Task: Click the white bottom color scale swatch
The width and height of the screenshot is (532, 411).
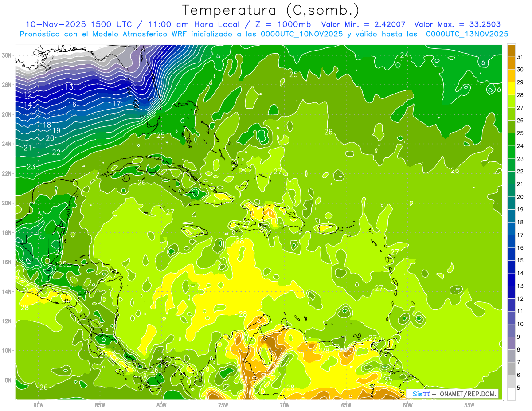Action: coord(511,394)
